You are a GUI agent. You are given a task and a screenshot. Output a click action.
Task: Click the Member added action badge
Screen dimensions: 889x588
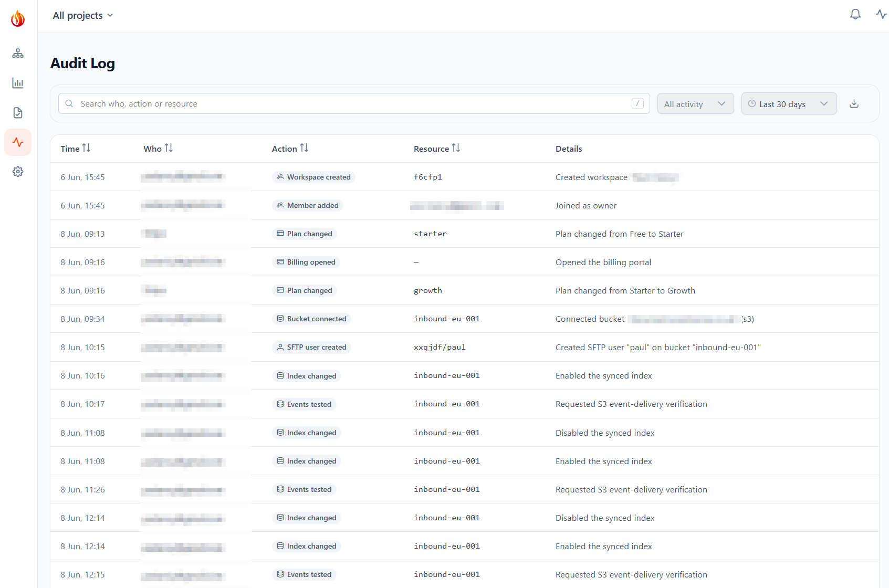click(308, 205)
